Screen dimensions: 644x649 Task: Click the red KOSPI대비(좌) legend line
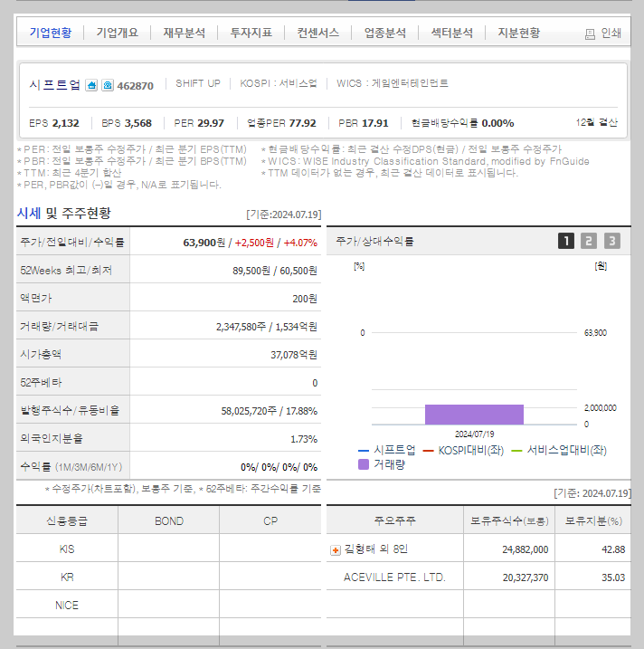point(429,451)
